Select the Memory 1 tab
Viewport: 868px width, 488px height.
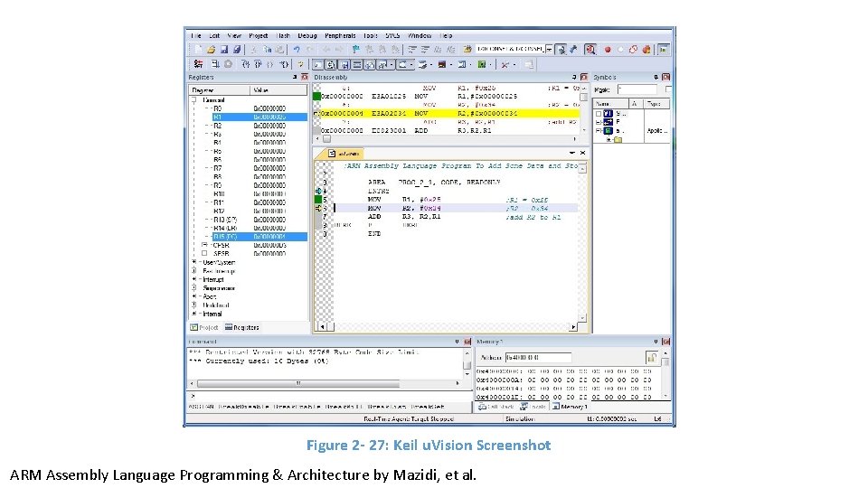(x=570, y=407)
